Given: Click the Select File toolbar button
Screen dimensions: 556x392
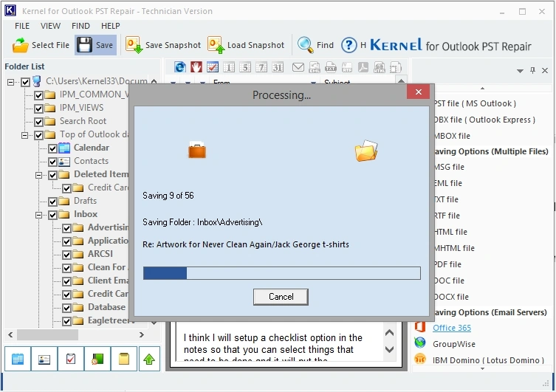Looking at the screenshot, I should (x=41, y=45).
